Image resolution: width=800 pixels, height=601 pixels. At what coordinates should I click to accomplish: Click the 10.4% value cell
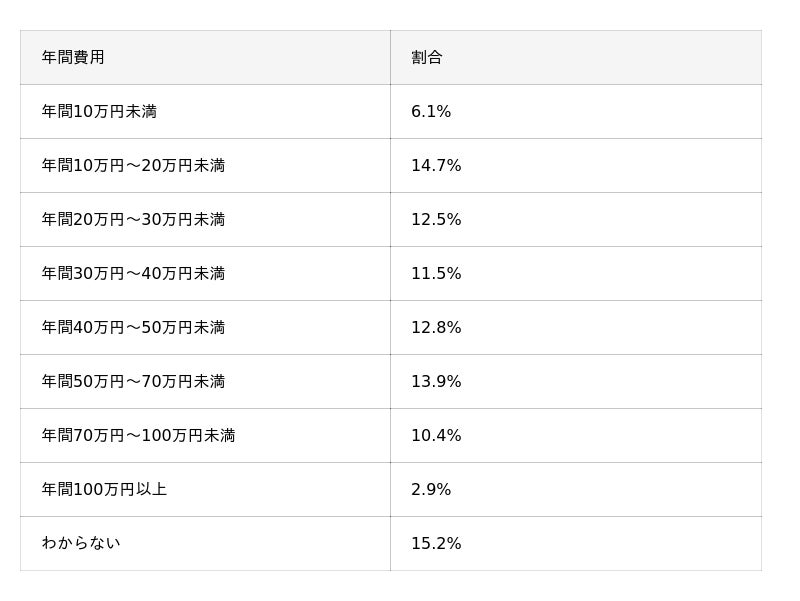click(x=436, y=436)
